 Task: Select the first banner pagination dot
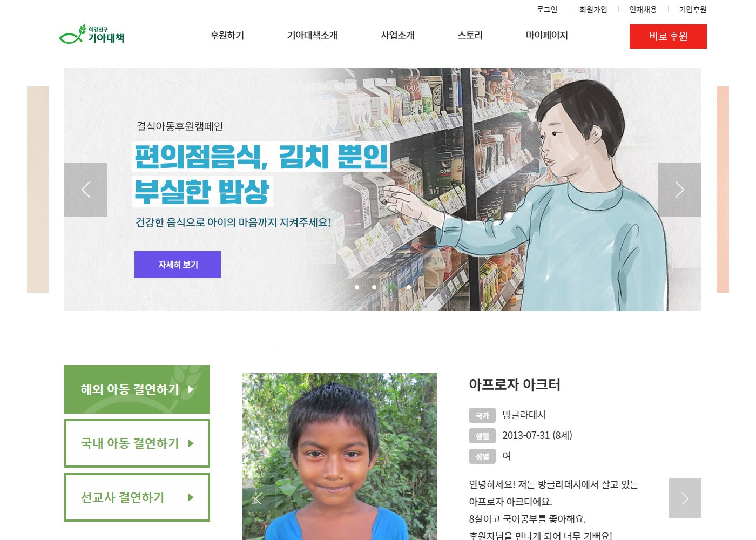[357, 287]
